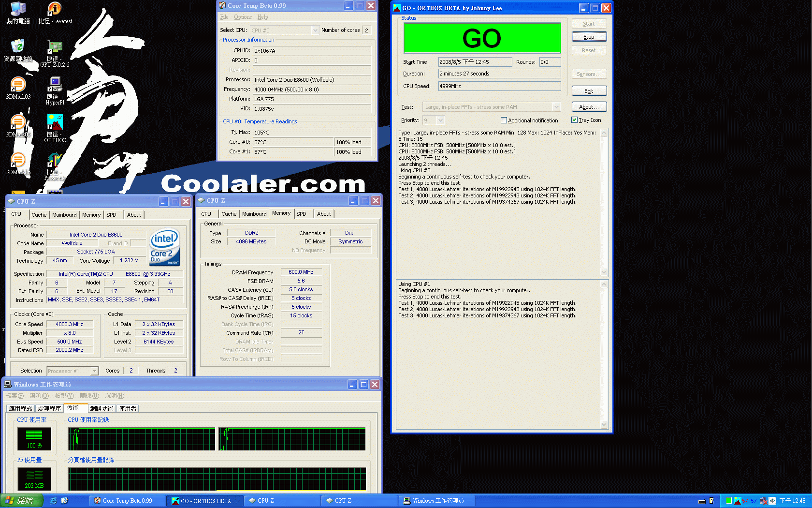
Task: Click the Stop button in ORTHOS
Action: click(x=589, y=37)
